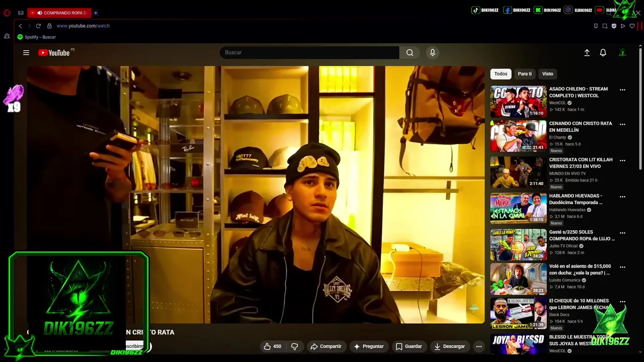Pin page with Opera pinboard icon
The width and height of the screenshot is (644, 362).
(x=596, y=26)
